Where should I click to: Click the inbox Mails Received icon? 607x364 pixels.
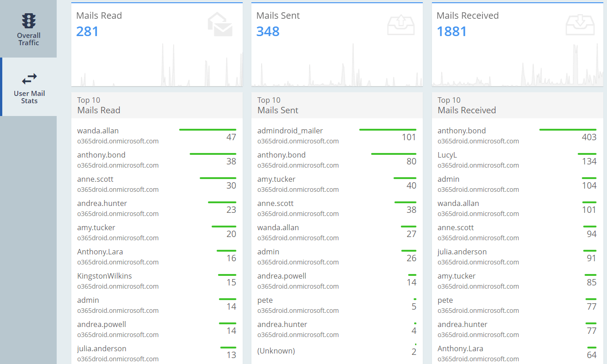pyautogui.click(x=580, y=25)
